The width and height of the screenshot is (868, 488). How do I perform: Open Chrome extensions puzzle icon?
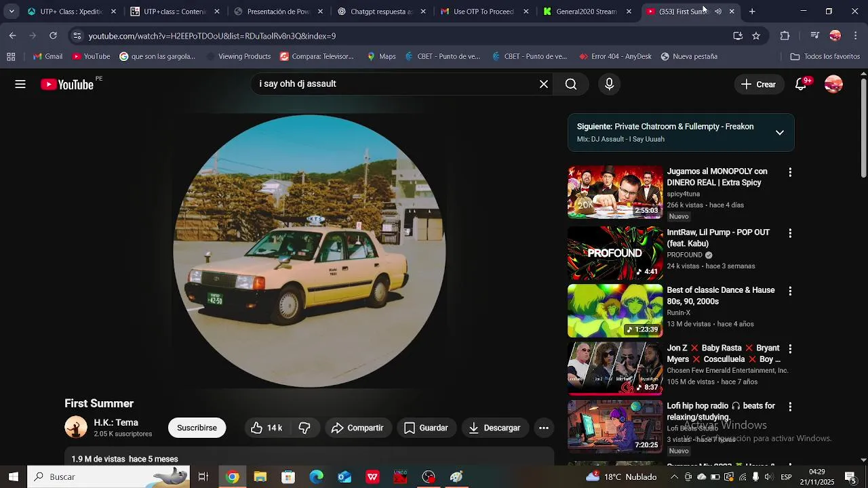[x=785, y=36]
